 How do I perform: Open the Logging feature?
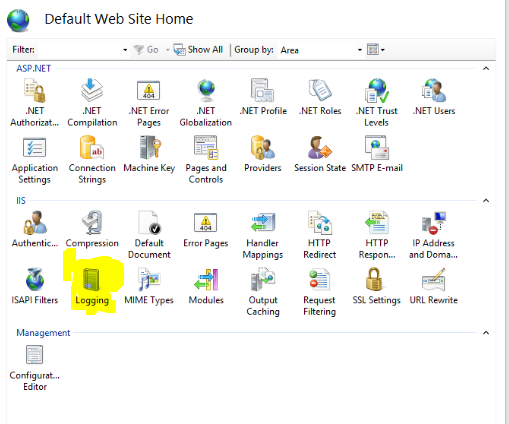click(92, 287)
